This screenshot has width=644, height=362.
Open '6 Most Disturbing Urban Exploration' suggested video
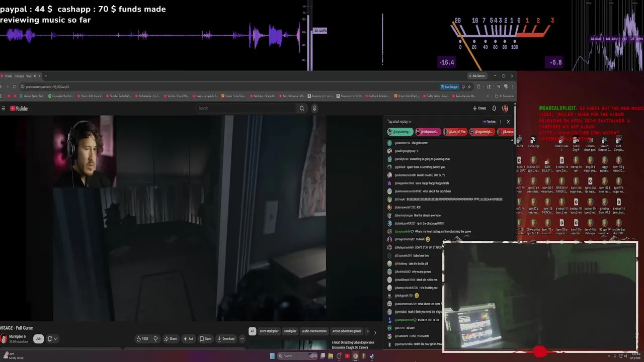(x=353, y=345)
